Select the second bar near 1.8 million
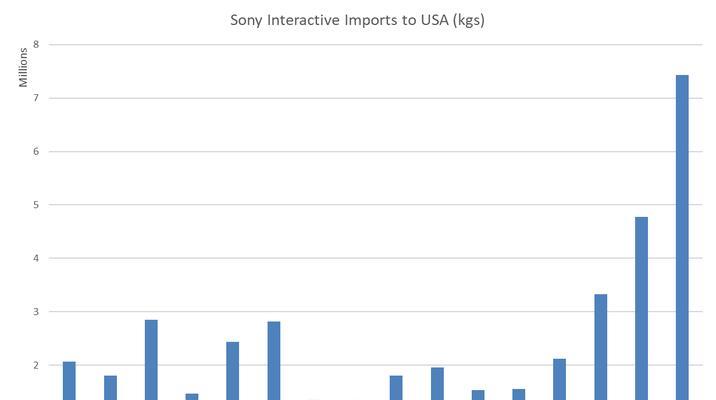This screenshot has height=400, width=716. [111, 388]
